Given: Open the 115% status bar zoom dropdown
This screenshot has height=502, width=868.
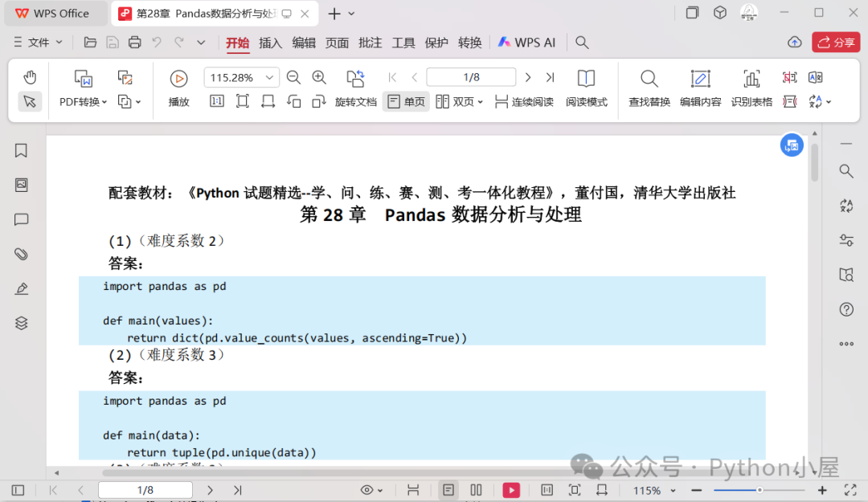Looking at the screenshot, I should point(674,491).
